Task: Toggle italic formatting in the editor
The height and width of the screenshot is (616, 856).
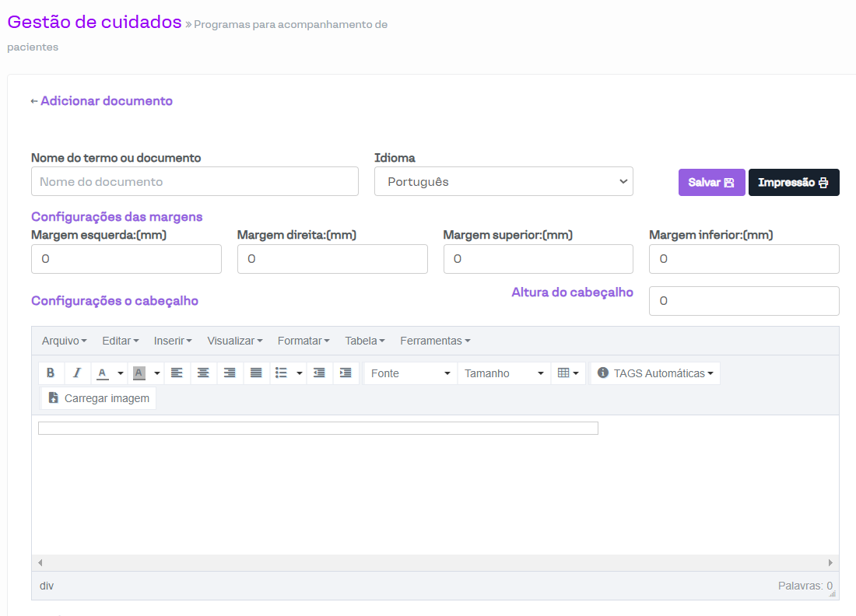Action: pos(76,373)
